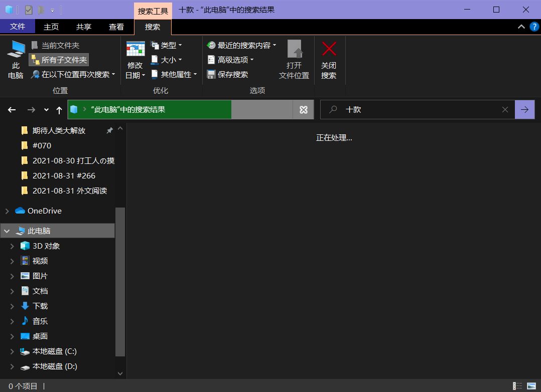This screenshot has height=392, width=541.
Task: Select 音乐 music note icon
Action: point(25,321)
